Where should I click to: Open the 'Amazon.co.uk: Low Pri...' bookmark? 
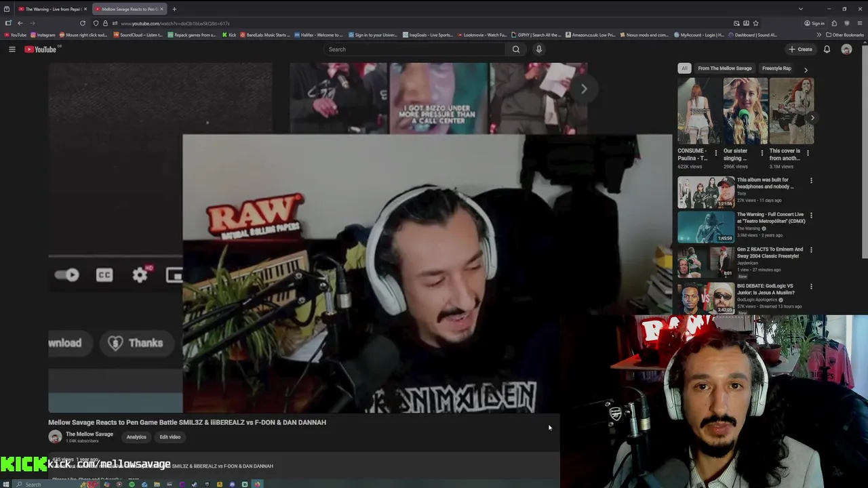pos(590,35)
